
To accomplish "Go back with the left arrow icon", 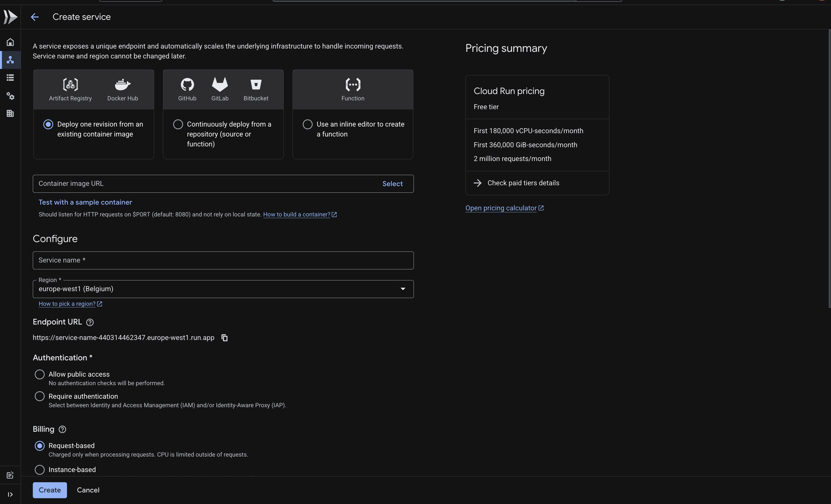I will 35,17.
